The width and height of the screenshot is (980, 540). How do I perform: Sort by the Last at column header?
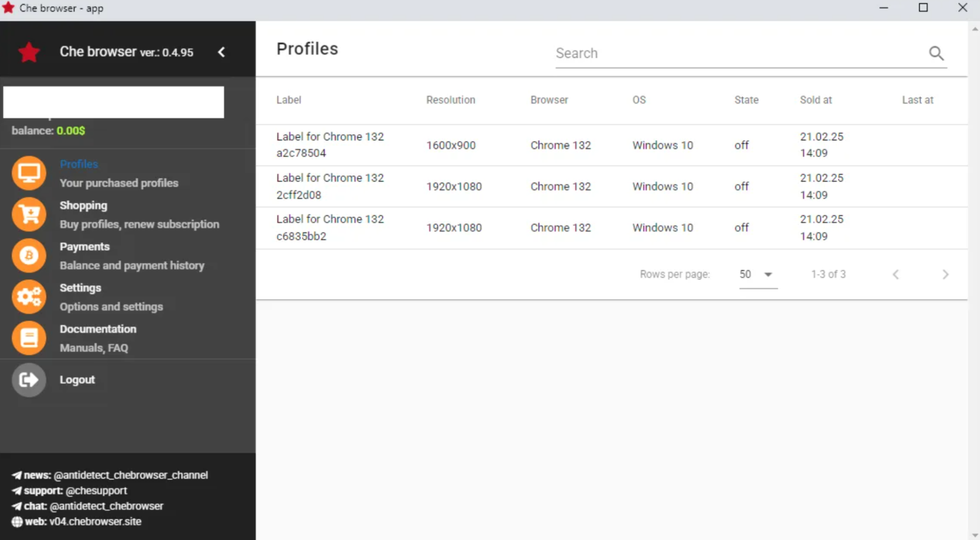pyautogui.click(x=917, y=100)
